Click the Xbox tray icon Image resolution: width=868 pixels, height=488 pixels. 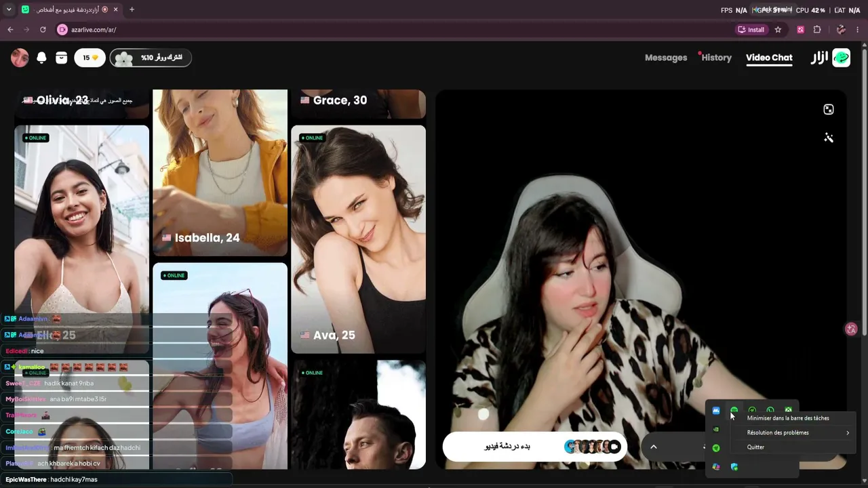788,411
